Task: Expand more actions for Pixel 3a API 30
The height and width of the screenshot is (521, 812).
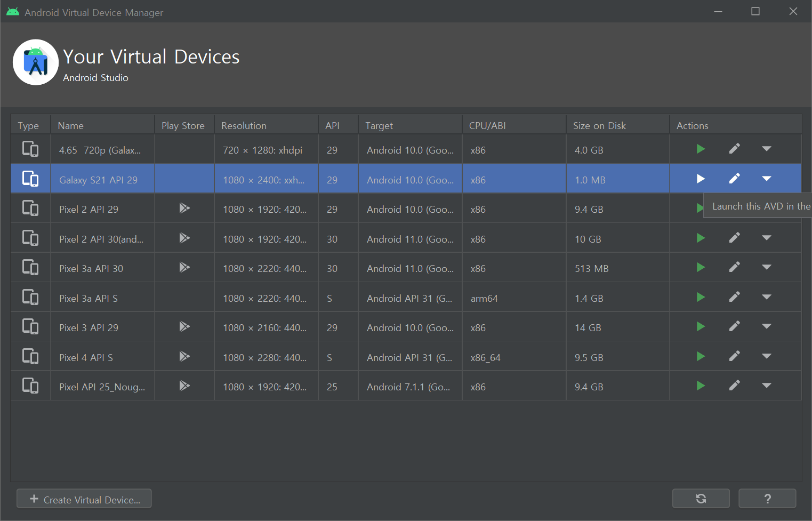Action: [x=766, y=267]
